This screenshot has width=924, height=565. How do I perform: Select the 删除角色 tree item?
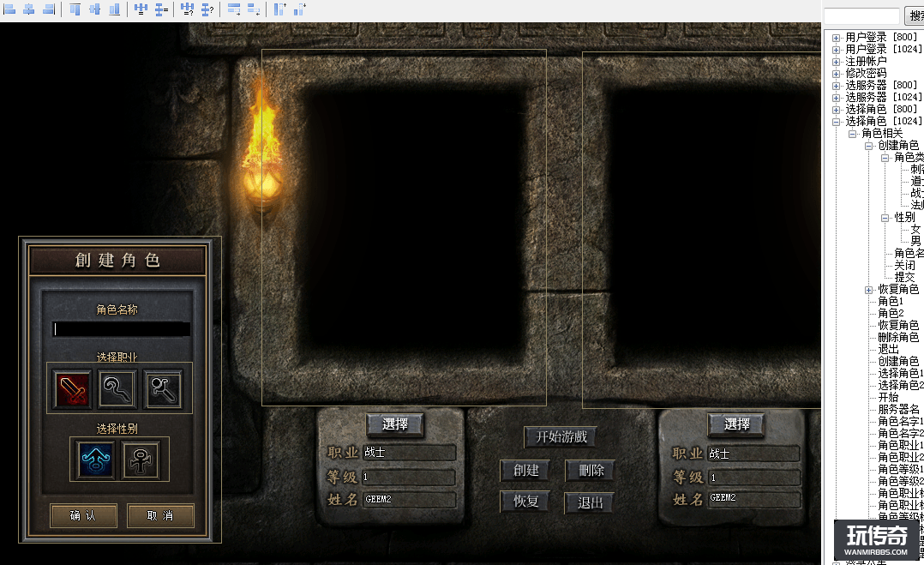point(898,337)
